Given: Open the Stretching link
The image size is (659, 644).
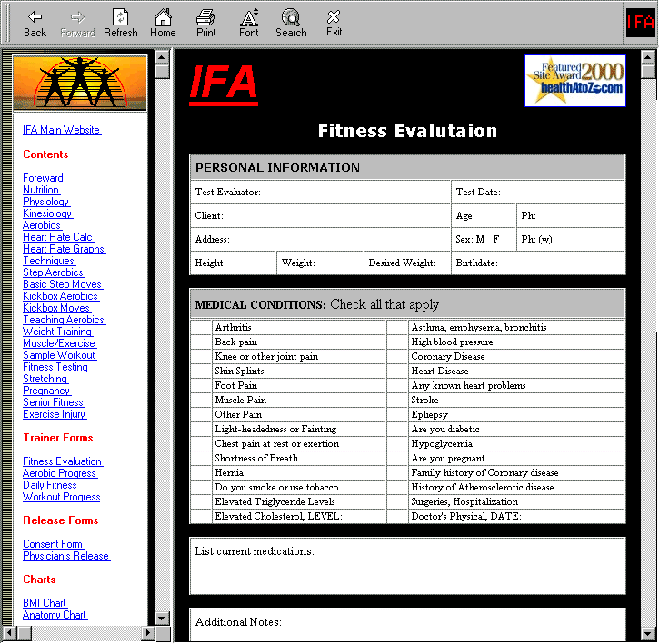Looking at the screenshot, I should pyautogui.click(x=45, y=379).
